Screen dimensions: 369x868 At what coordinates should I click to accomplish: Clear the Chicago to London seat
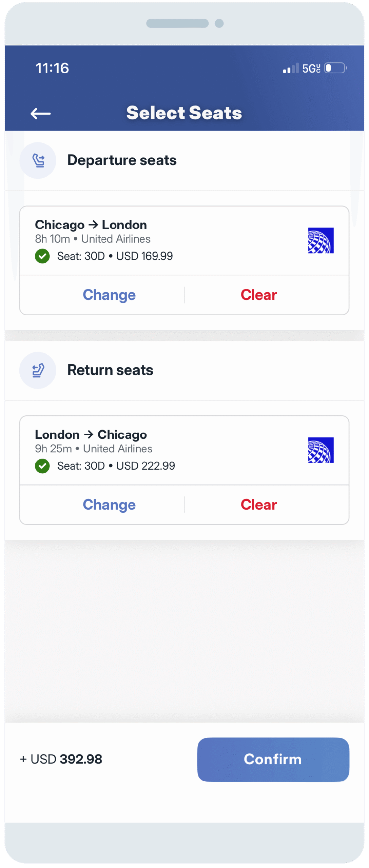(x=259, y=295)
